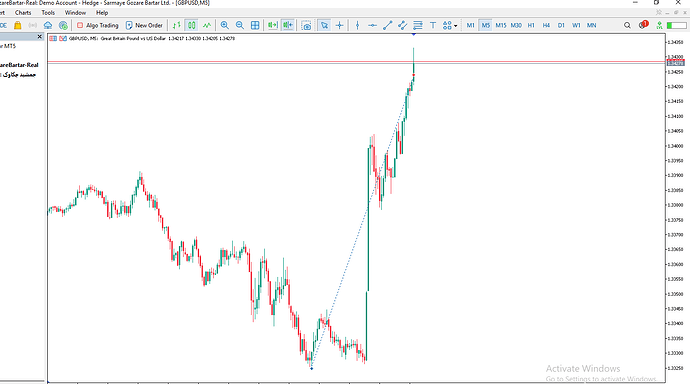Minimize the main MetaTrader window
This screenshot has height=384, width=690.
pyautogui.click(x=635, y=3)
